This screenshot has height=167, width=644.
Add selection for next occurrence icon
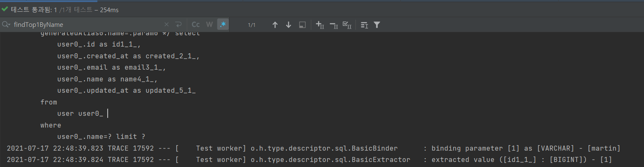[x=320, y=25]
